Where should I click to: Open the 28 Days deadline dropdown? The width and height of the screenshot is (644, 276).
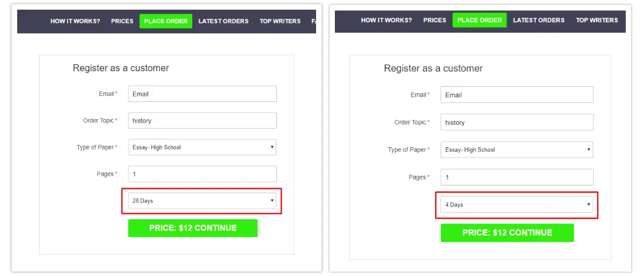coord(202,201)
